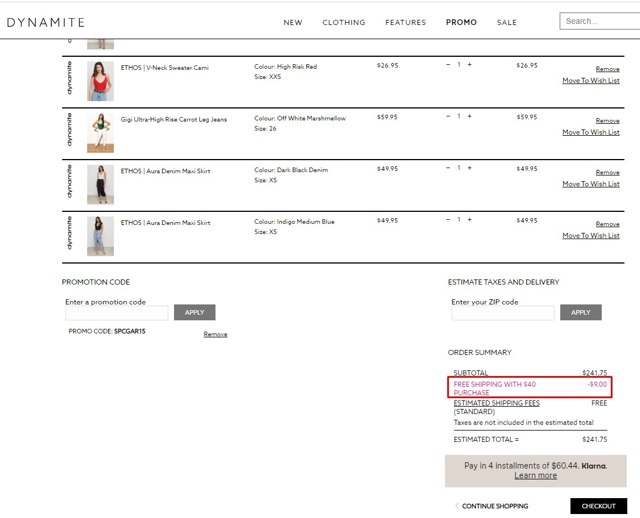Open Aura Denim Maxi Skirt name in Indigo row
Screen dimensions: 640x518
165,223
